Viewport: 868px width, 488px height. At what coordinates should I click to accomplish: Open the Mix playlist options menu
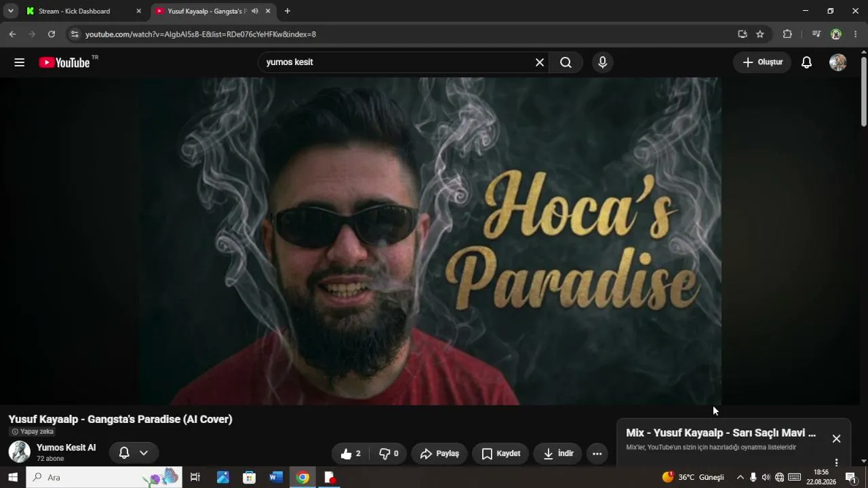[836, 462]
